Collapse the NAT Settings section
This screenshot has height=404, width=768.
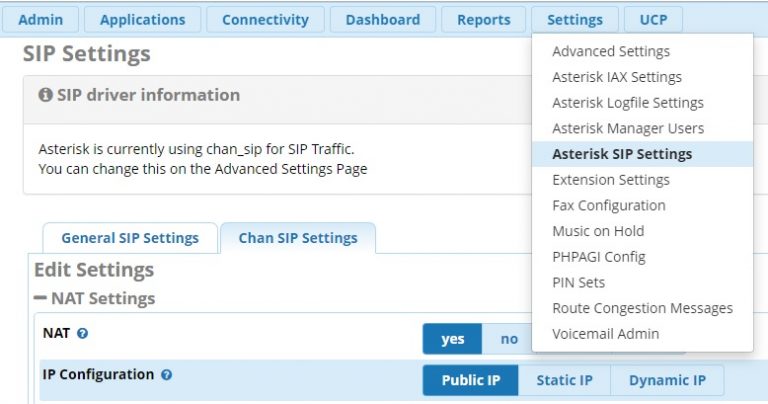point(41,298)
